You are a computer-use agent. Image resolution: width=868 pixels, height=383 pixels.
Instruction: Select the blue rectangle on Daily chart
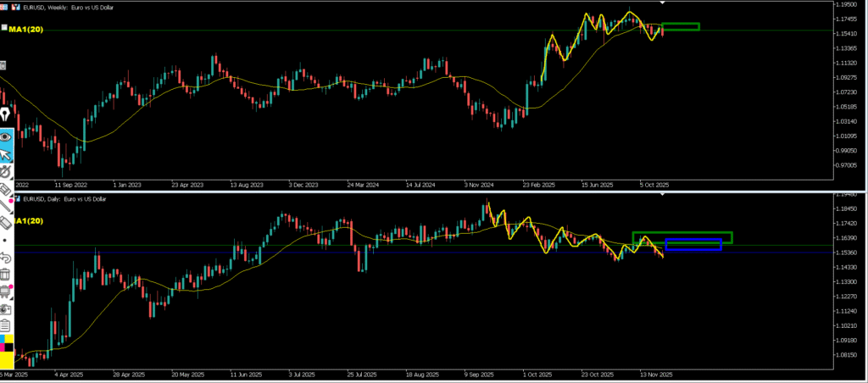693,245
